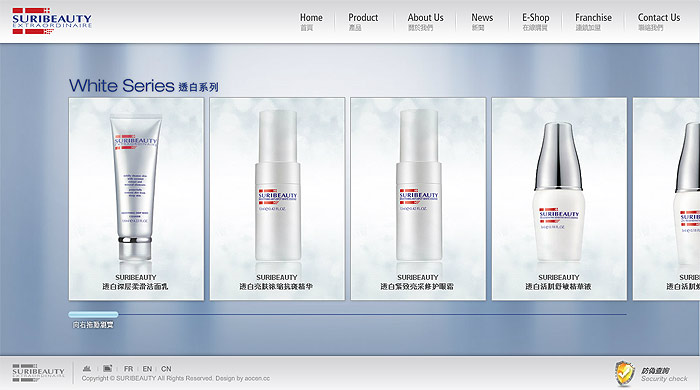
Task: Click the product scroll slider handle
Action: (x=93, y=315)
